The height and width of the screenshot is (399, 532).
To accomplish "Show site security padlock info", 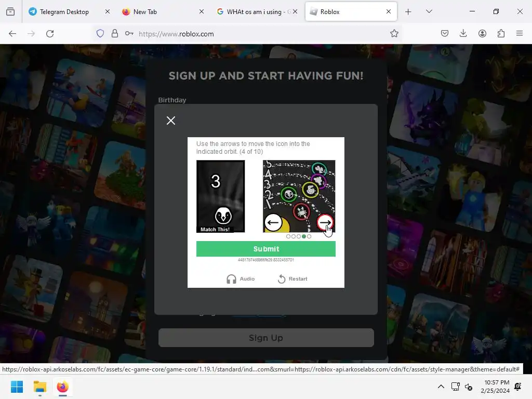I will tap(115, 34).
